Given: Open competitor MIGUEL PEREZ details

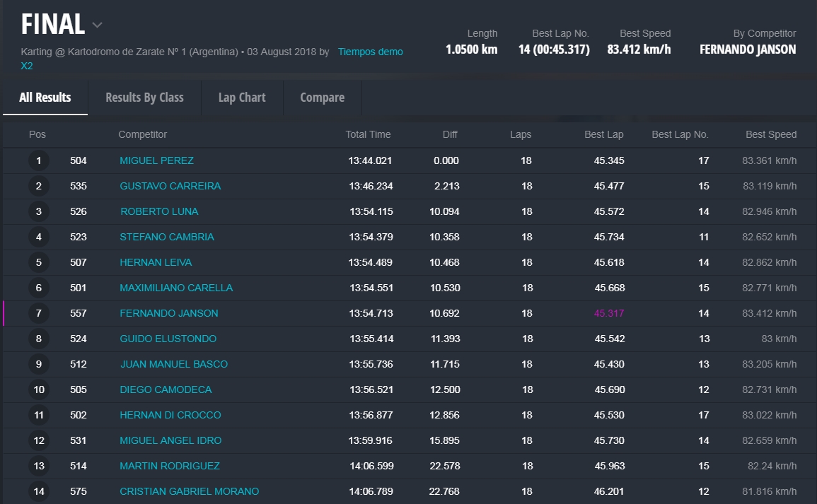Looking at the screenshot, I should [156, 160].
